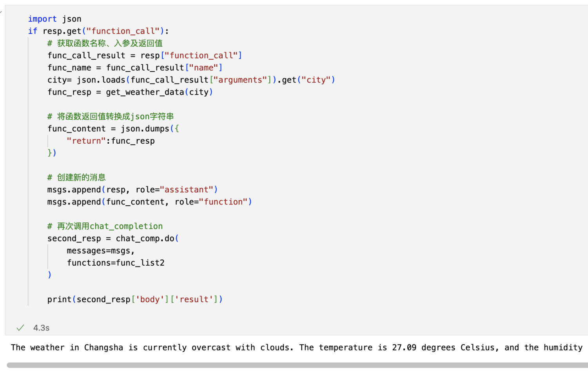Click the messages=msgs argument
588x374 pixels.
click(x=101, y=250)
